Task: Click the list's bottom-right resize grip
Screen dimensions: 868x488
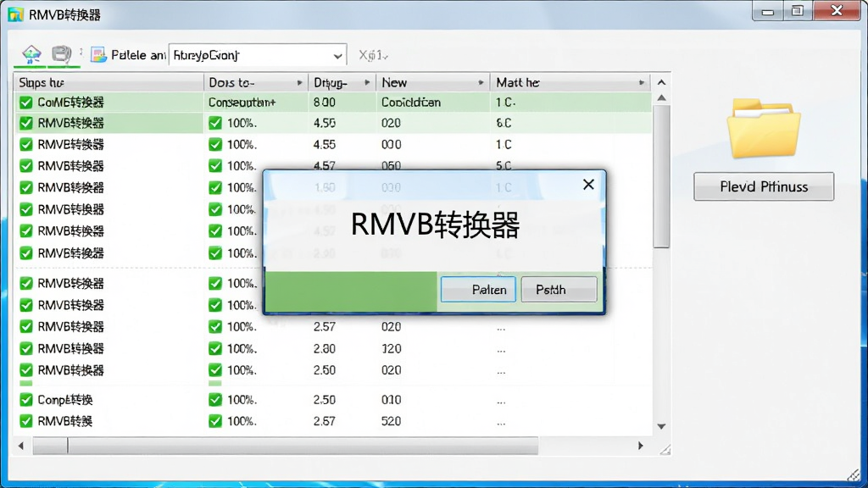Action: [665, 450]
